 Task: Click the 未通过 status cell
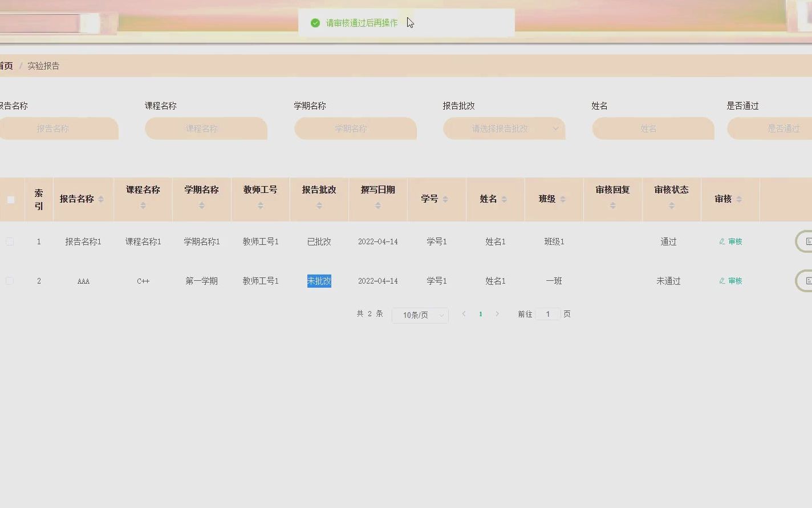point(668,281)
